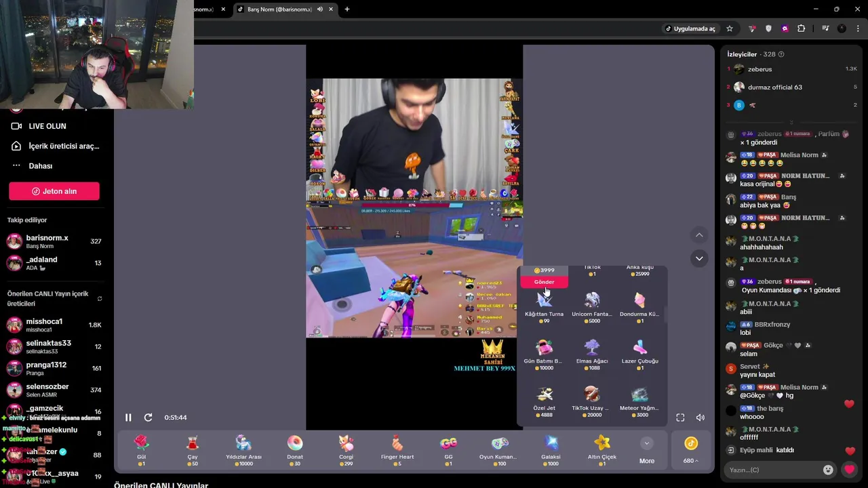Open İçerik üreticisi araçları menu item
868x488 pixels.
[56, 146]
